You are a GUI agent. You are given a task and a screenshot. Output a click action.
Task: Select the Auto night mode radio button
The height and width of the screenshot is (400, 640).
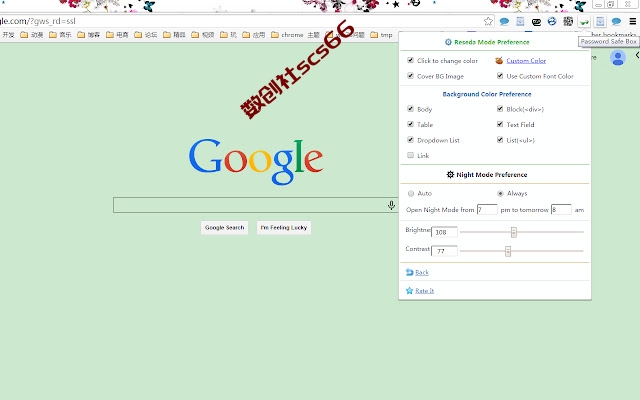(x=411, y=193)
